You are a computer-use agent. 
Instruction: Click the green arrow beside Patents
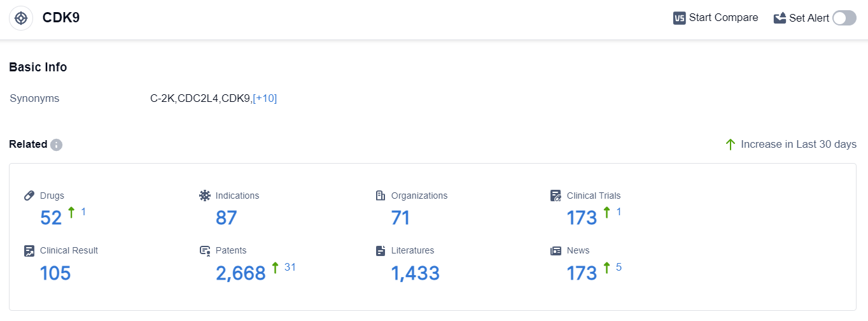click(x=275, y=267)
